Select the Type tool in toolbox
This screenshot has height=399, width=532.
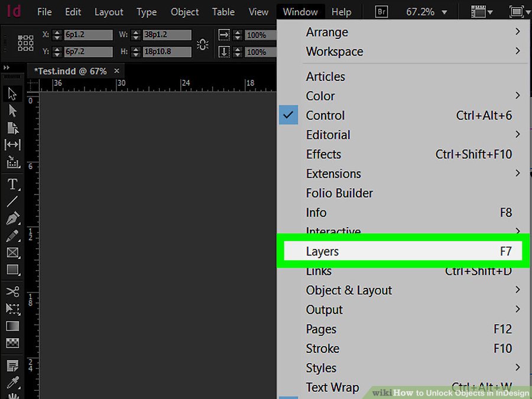click(x=12, y=184)
